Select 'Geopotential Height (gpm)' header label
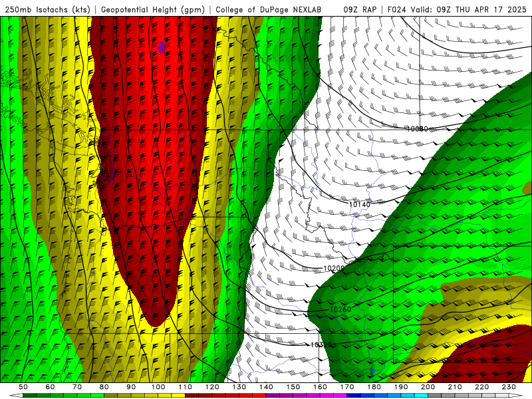 click(153, 9)
